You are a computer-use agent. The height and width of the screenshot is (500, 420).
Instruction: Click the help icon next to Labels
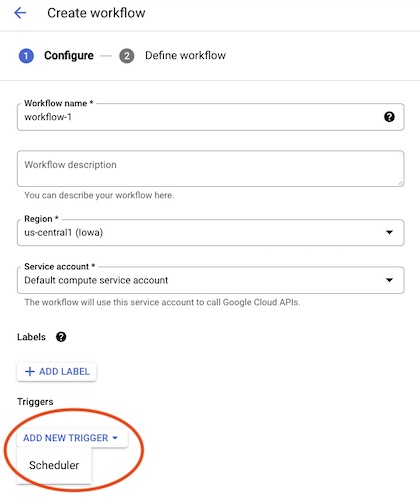(x=61, y=337)
